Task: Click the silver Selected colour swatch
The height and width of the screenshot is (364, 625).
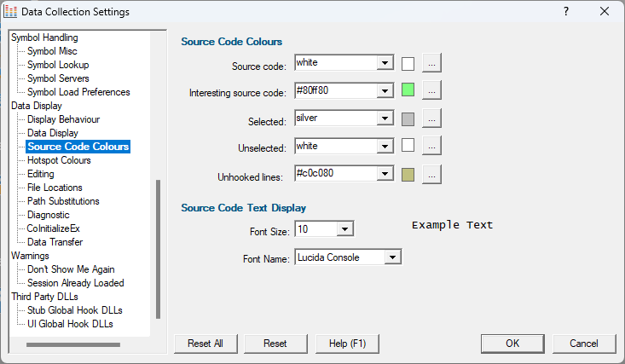Action: tap(408, 119)
